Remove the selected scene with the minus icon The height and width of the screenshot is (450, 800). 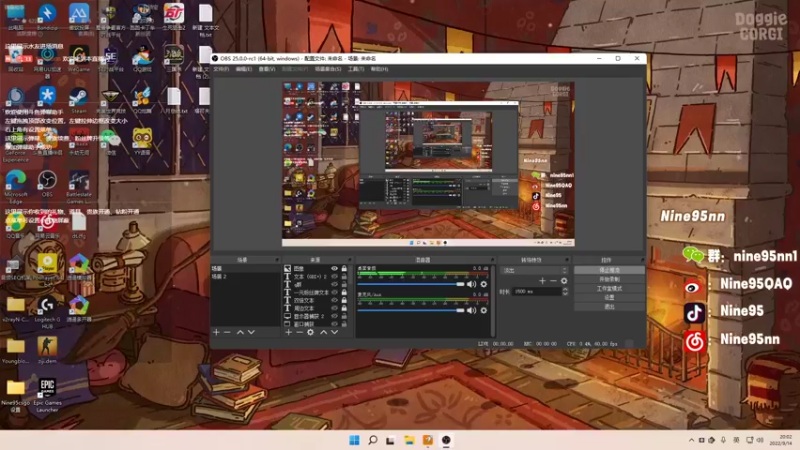227,332
